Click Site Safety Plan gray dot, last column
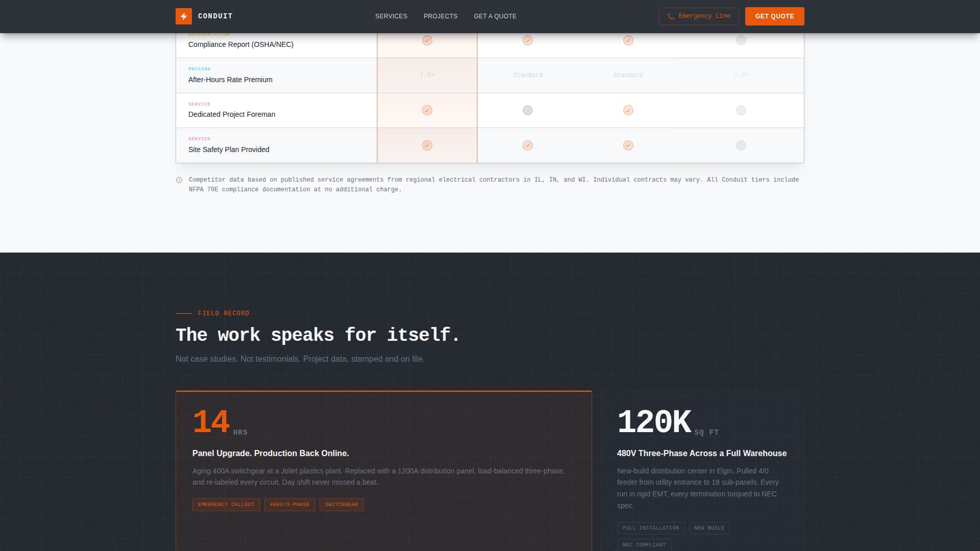Viewport: 980px width, 551px height. click(x=741, y=145)
